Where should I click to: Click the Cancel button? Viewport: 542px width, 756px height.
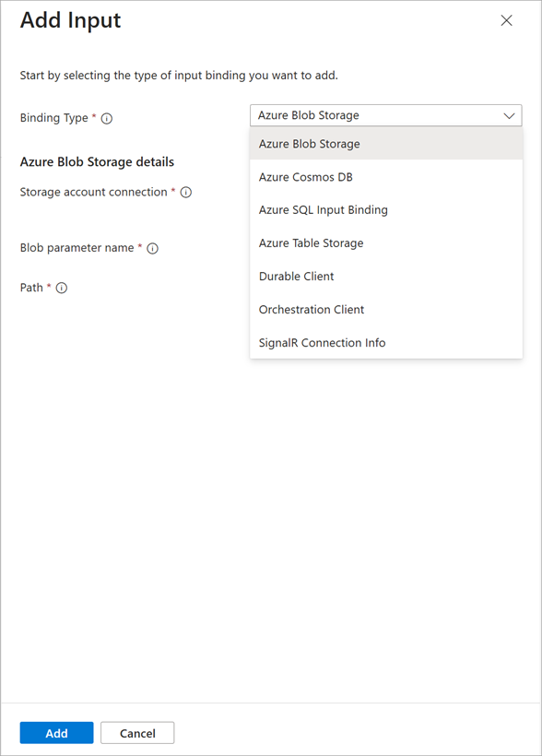tap(137, 733)
